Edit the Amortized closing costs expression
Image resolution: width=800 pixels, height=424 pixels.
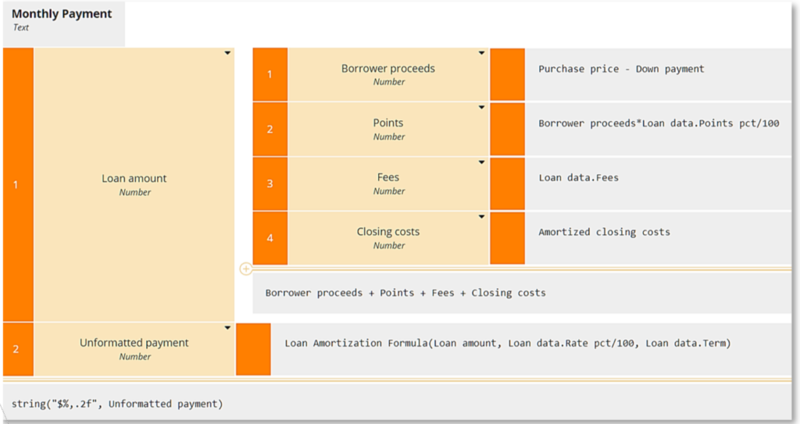(604, 232)
